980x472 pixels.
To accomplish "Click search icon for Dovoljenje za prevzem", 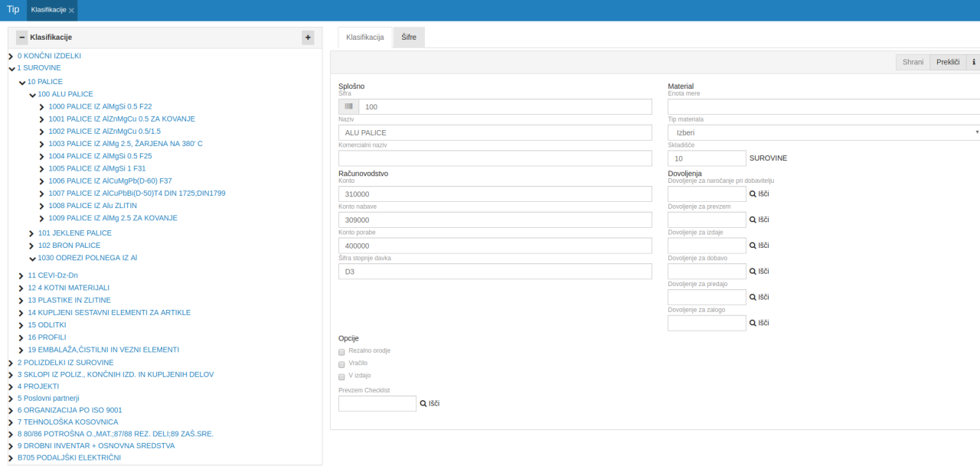I will (753, 220).
